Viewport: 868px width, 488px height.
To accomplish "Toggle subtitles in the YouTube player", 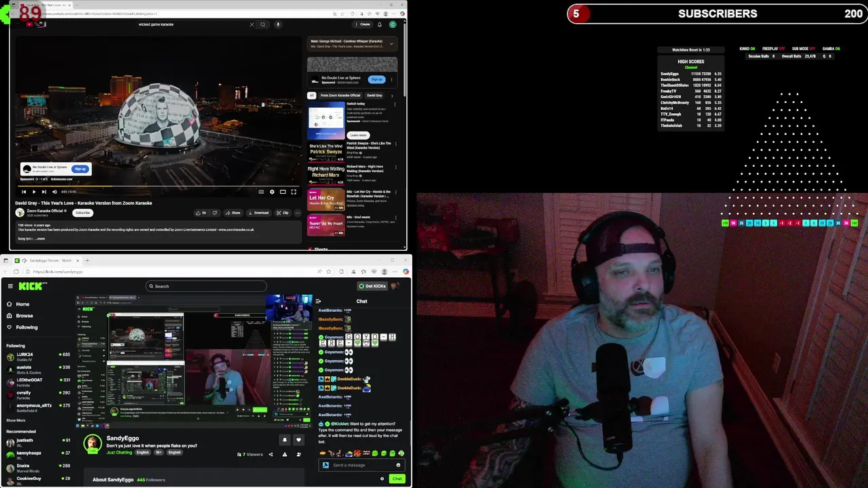I will click(x=261, y=192).
